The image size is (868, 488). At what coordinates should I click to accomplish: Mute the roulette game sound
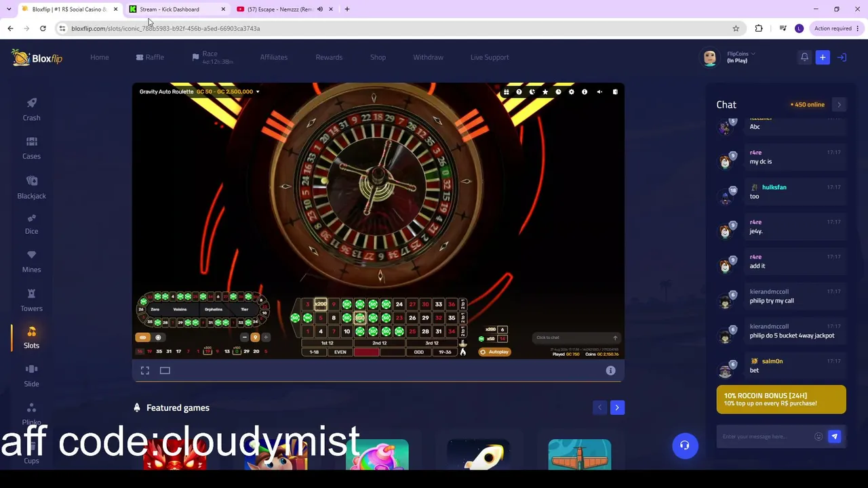[x=599, y=91]
